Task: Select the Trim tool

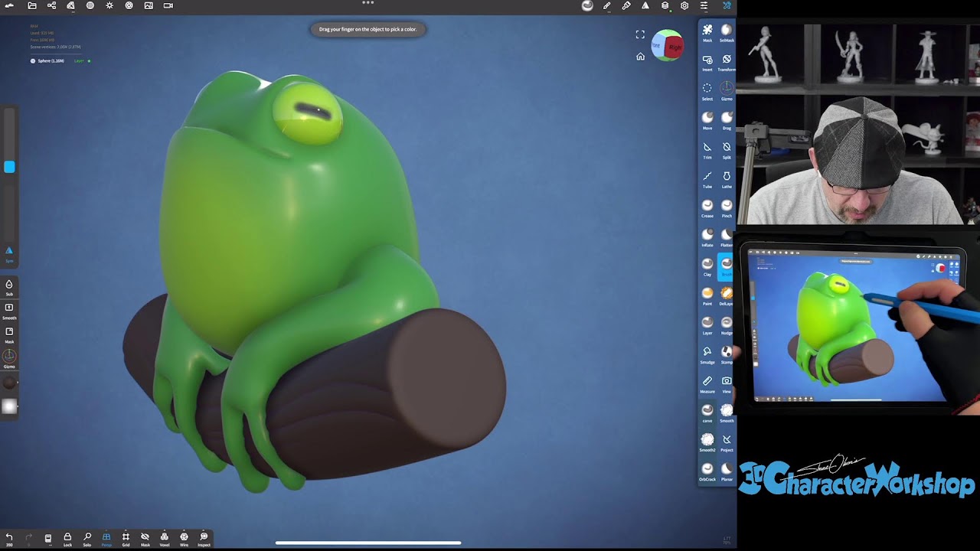Action: coord(707,150)
